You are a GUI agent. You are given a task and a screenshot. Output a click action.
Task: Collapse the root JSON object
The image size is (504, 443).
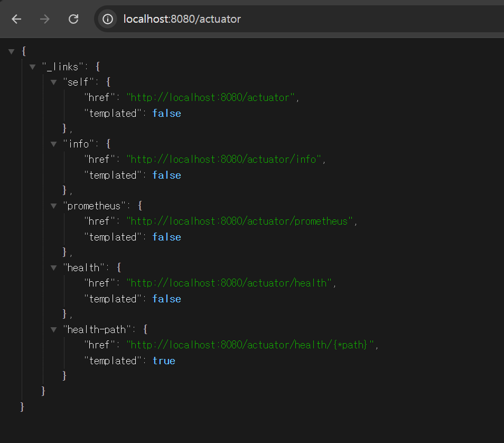pyautogui.click(x=12, y=51)
